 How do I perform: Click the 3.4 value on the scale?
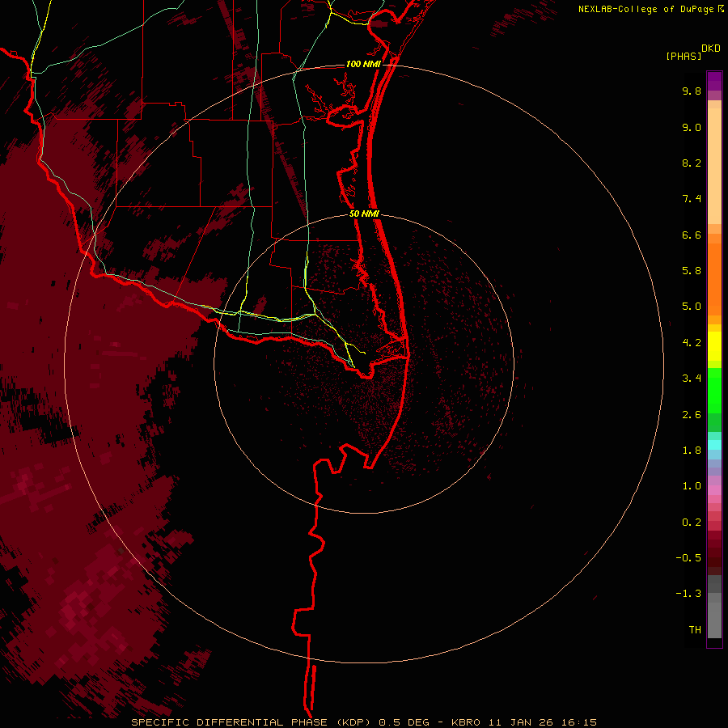point(692,379)
